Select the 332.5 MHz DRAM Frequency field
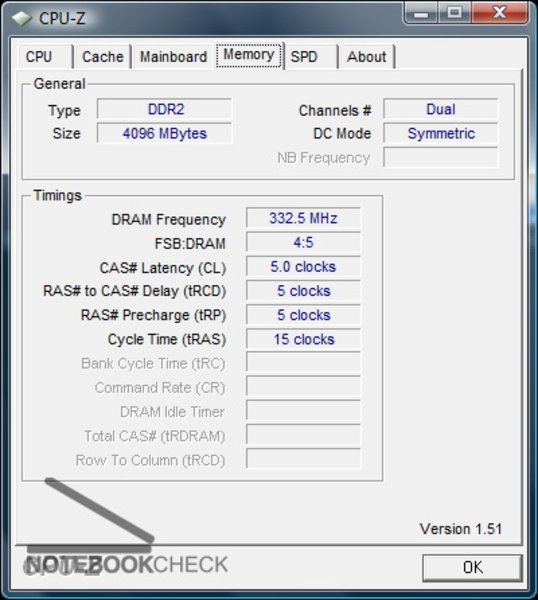Screen dimensions: 538x600 tap(303, 218)
